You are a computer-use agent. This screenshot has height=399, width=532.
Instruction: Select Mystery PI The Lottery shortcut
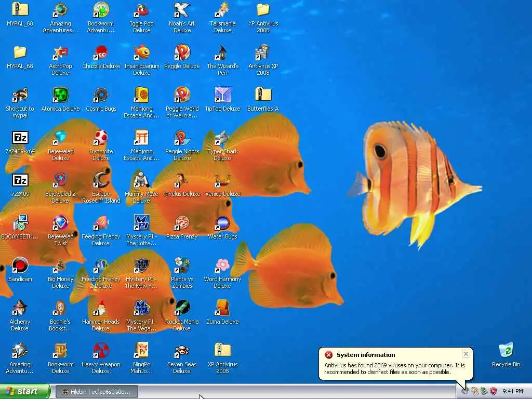coord(141,223)
